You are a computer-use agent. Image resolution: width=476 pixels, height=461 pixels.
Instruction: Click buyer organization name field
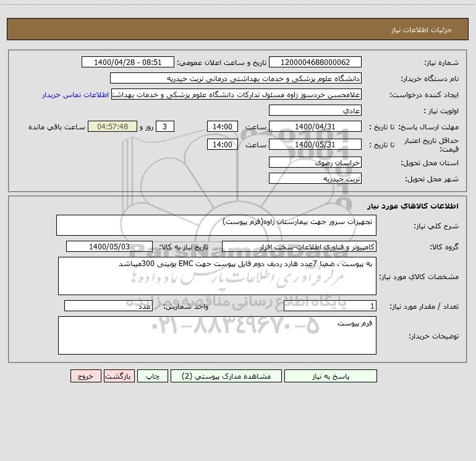[236, 78]
